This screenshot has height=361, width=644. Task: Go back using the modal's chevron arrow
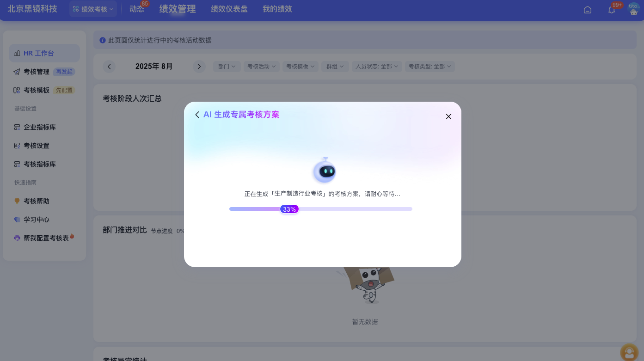(x=197, y=115)
